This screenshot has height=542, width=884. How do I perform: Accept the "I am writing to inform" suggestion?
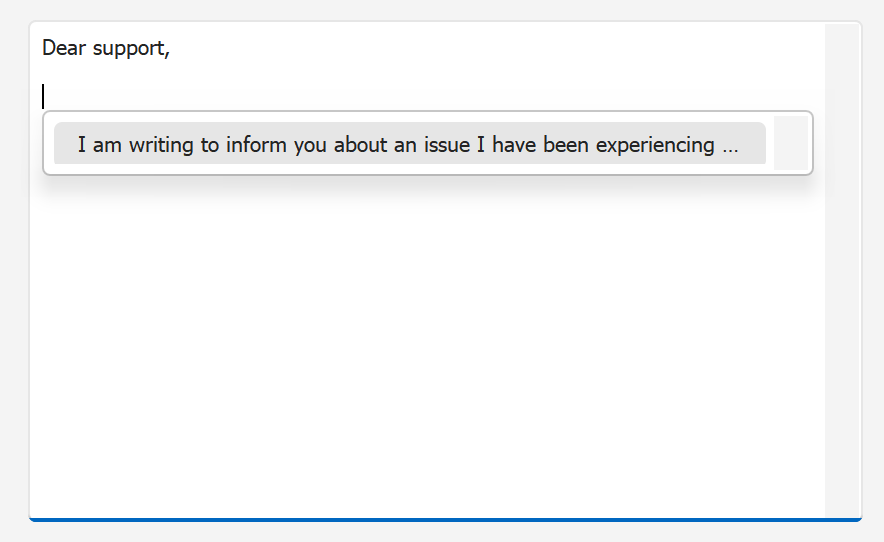tap(409, 143)
